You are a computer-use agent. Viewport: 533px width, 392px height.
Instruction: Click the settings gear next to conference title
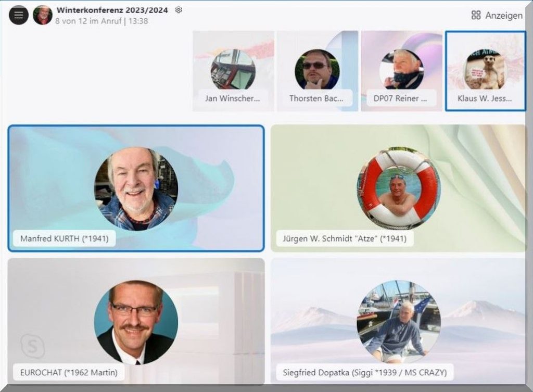click(x=179, y=10)
